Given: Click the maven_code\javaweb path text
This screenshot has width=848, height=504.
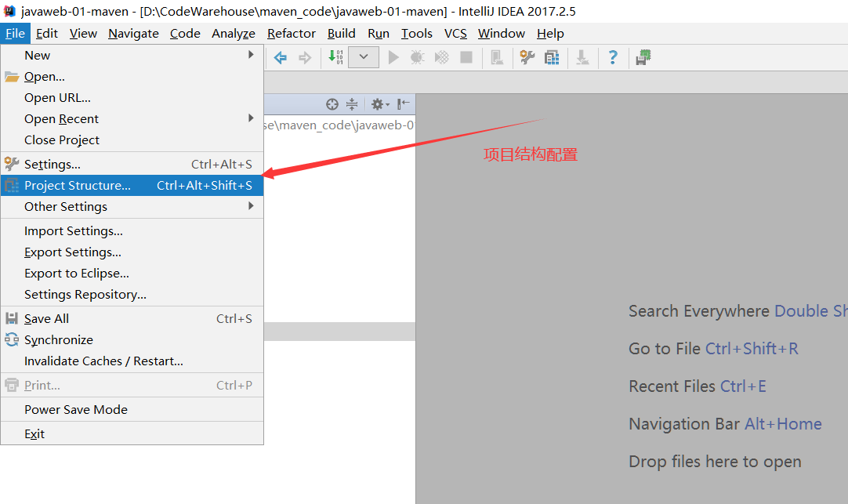Looking at the screenshot, I should point(339,125).
